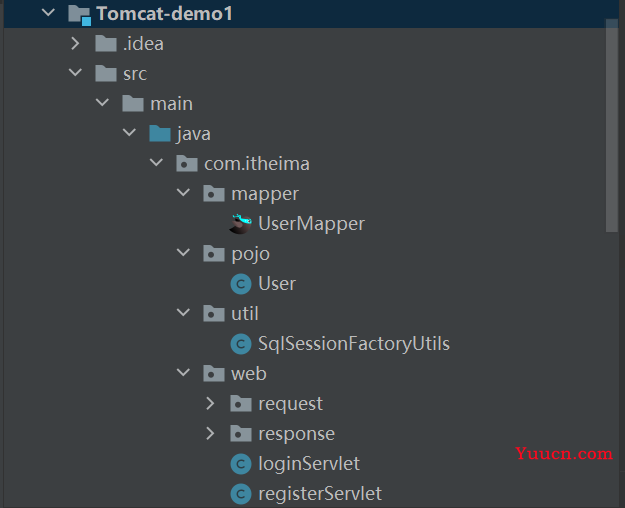Click the class icon of loginServlet
625x508 pixels.
tap(241, 464)
